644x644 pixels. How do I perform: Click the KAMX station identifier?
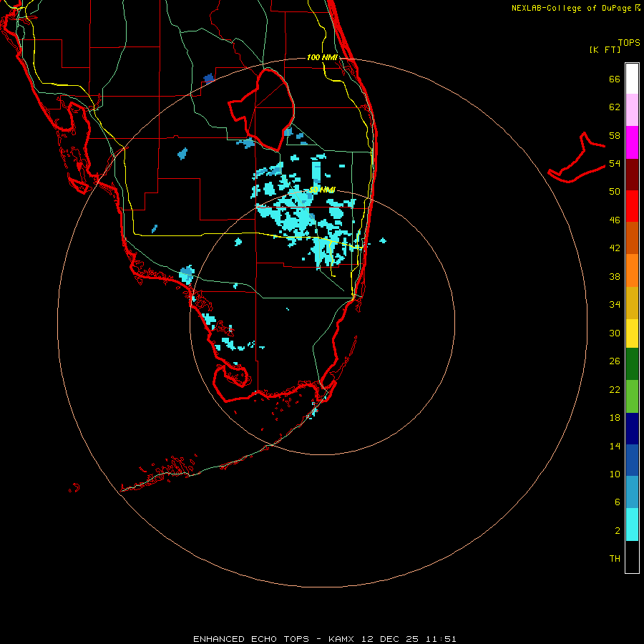343,639
